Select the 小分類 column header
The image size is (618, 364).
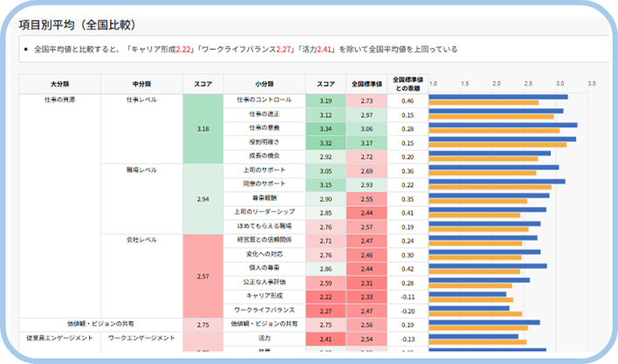(264, 84)
